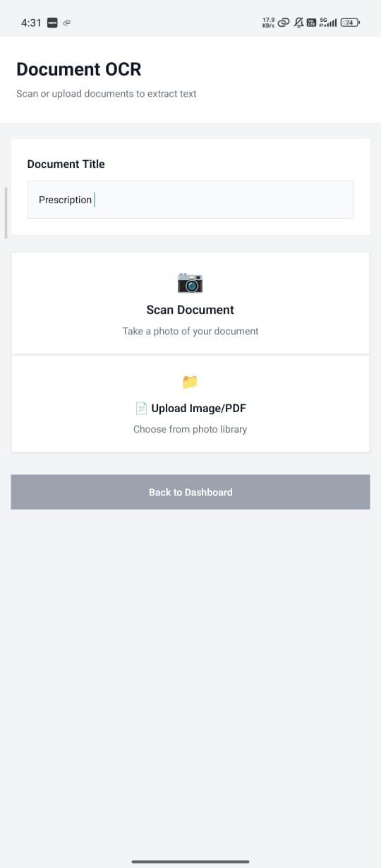
Task: Tap the link icon next to the clock
Action: (66, 23)
